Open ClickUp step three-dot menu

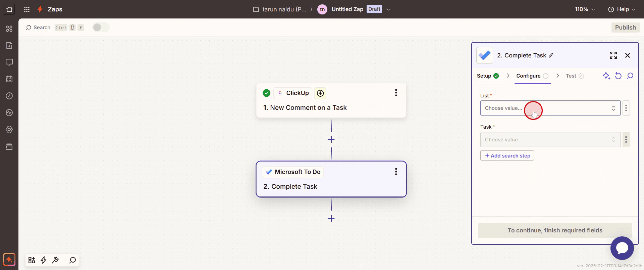tap(396, 93)
